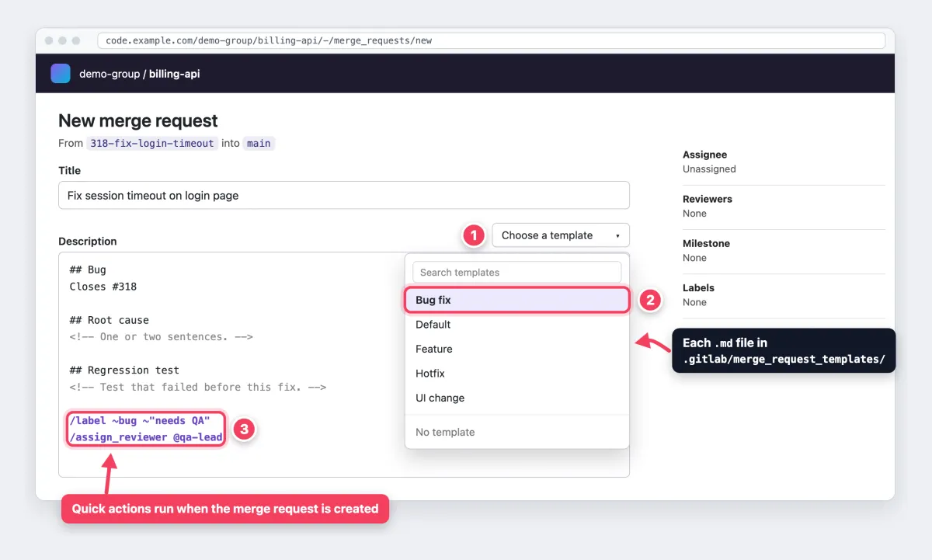Viewport: 932px width, 560px height.
Task: Click 'Unassigned' under Assignee
Action: pyautogui.click(x=709, y=169)
